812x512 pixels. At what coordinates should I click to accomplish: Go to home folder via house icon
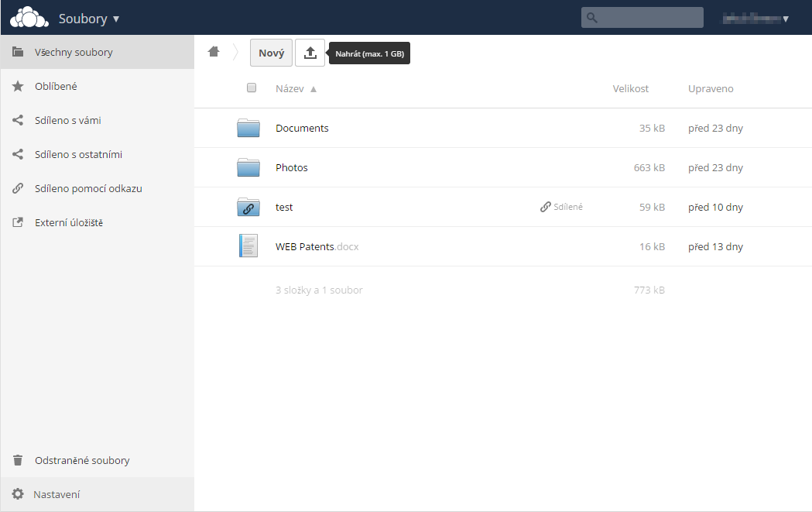214,51
